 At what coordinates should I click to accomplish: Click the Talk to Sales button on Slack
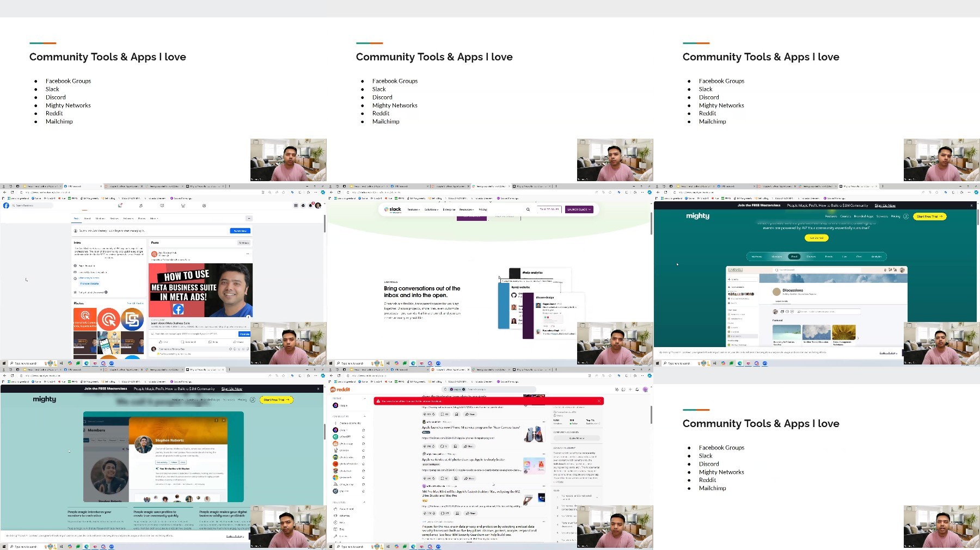(x=549, y=209)
